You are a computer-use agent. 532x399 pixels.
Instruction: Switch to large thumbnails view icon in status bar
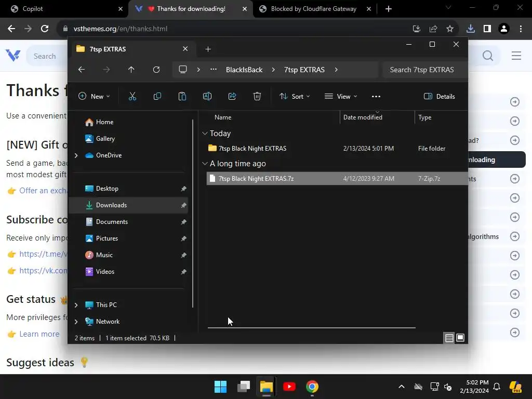pyautogui.click(x=460, y=338)
